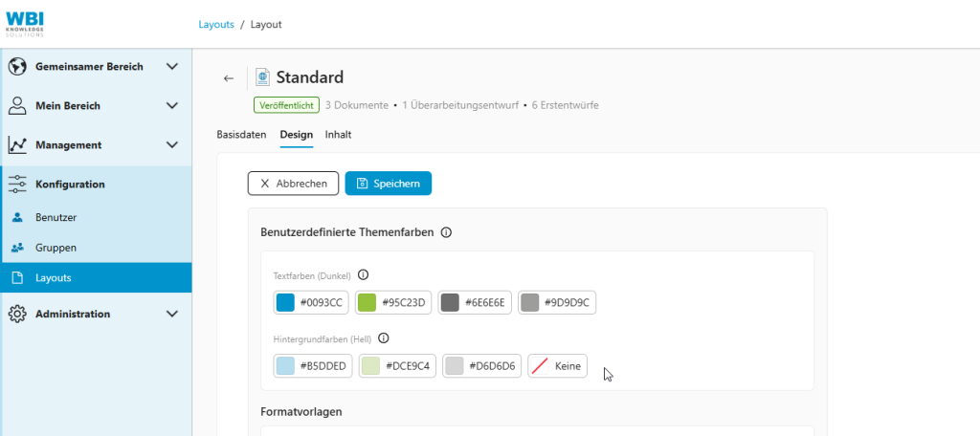Screen dimensions: 980x436
Task: Select Layouts in the sidebar
Action: click(x=97, y=277)
